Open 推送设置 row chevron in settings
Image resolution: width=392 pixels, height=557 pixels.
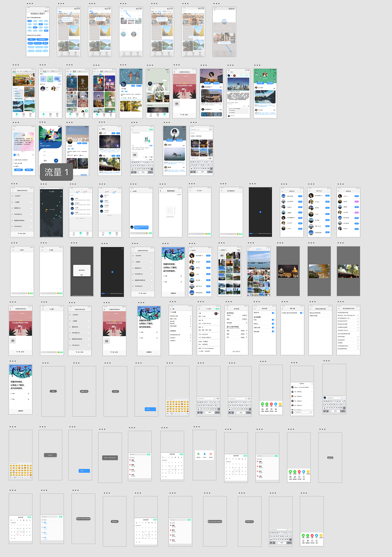(x=190, y=321)
